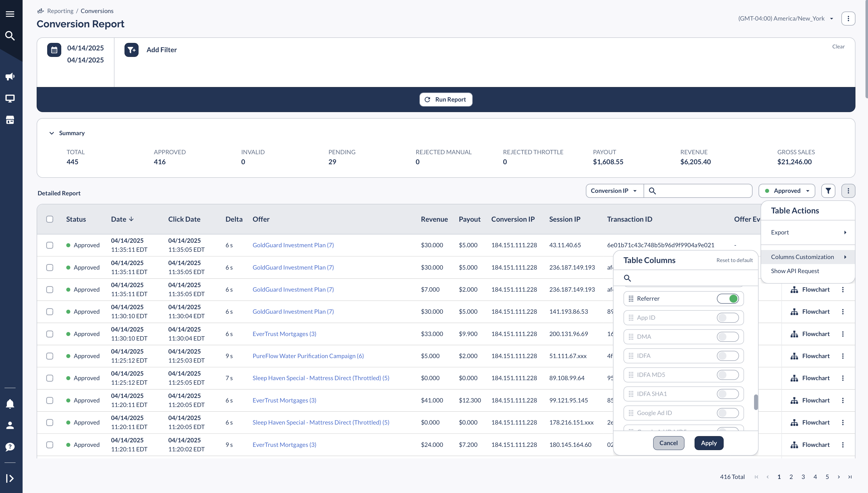Click the search icon in Table Columns panel
This screenshot has height=493, width=868.
[627, 278]
